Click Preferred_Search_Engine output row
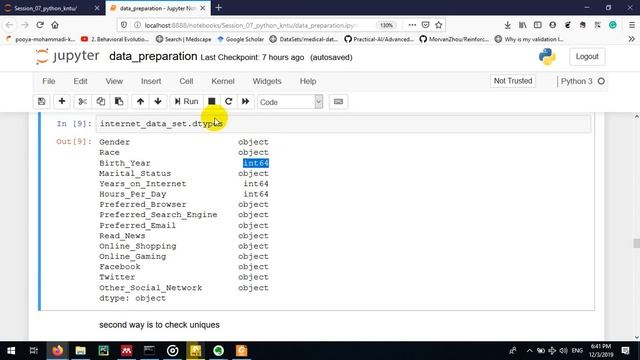This screenshot has height=360, width=640. 184,215
